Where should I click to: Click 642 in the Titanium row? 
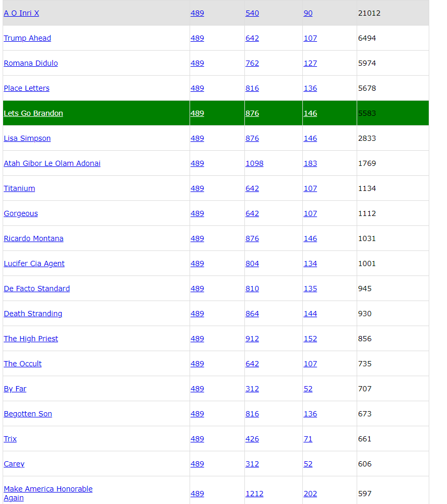click(x=252, y=189)
